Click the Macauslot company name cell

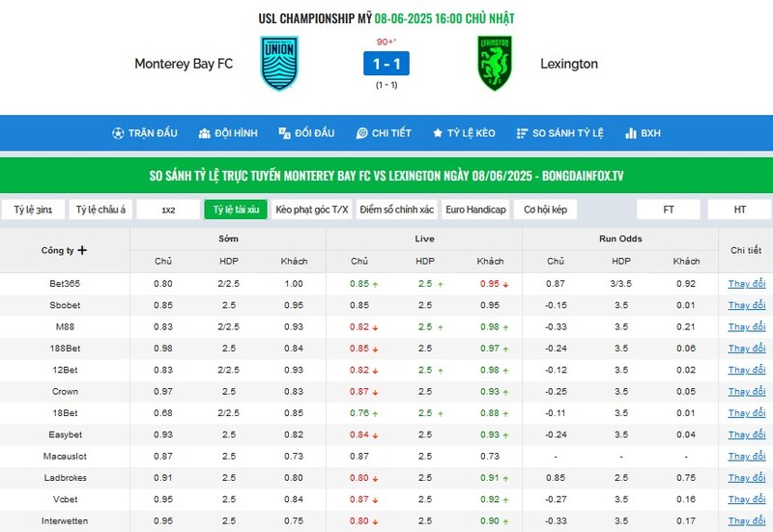(65, 457)
